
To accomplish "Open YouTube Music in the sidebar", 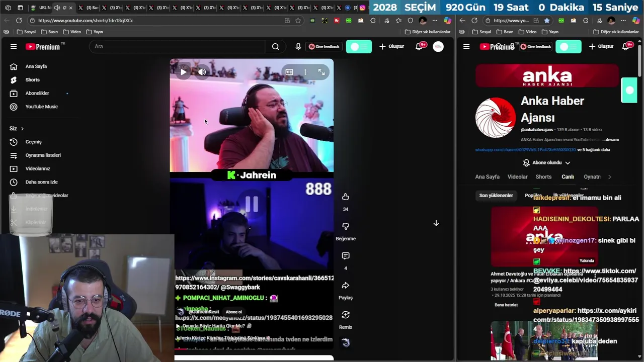I will click(x=42, y=107).
